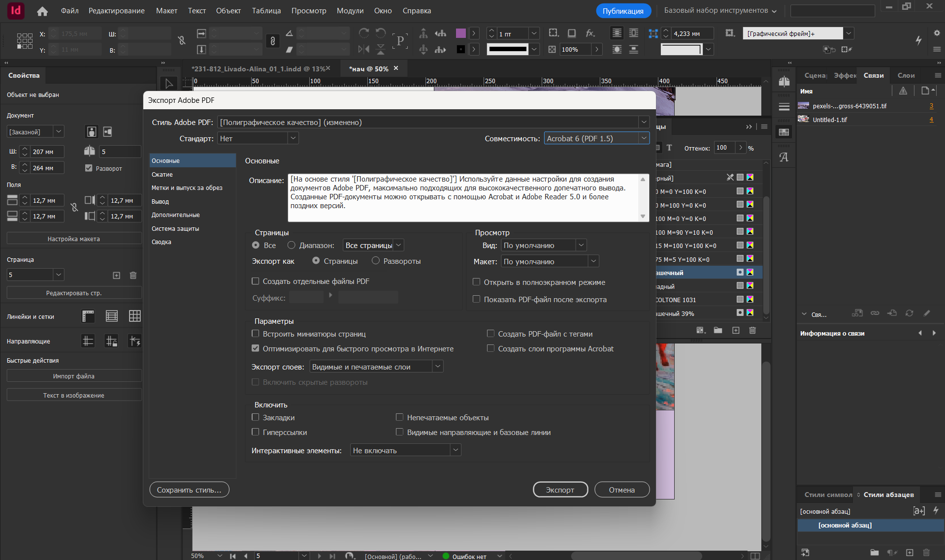This screenshot has height=560, width=945.
Task: Go to the Home screen icon
Action: tap(42, 11)
